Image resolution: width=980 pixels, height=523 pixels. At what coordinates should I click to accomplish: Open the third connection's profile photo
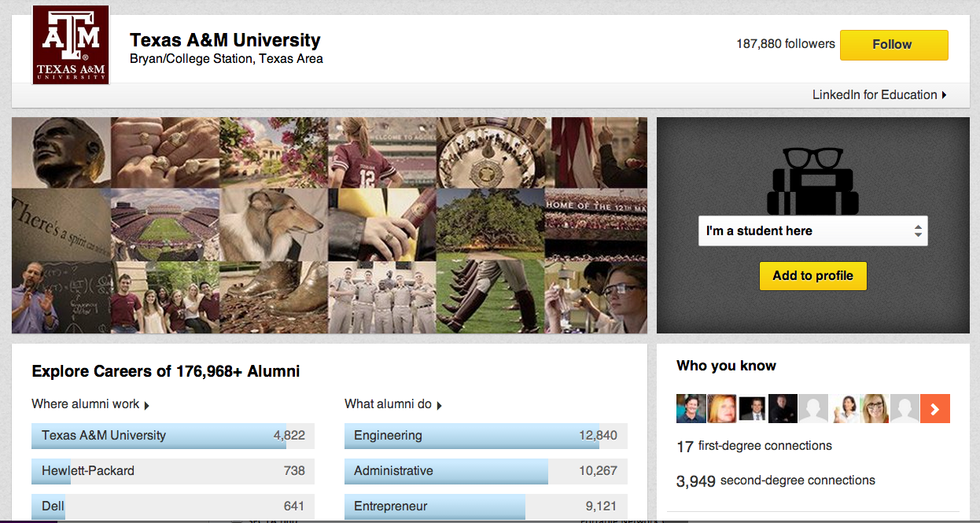[x=752, y=409]
